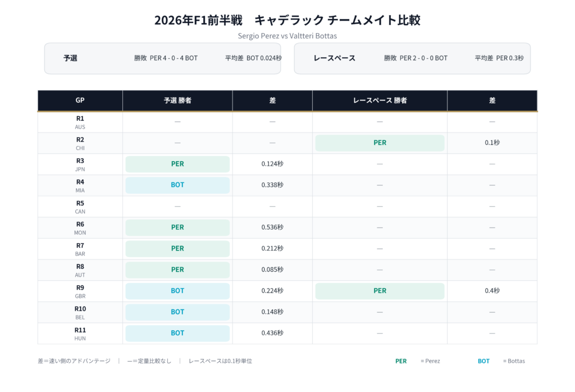The image size is (575, 392).
Task: Click the BOT qualifying badge in R9 GBR row
Action: (177, 291)
